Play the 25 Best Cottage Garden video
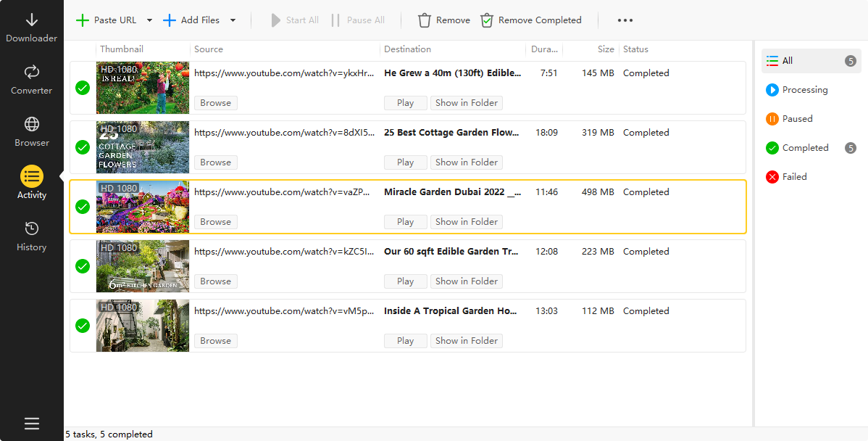868x441 pixels. [x=405, y=162]
